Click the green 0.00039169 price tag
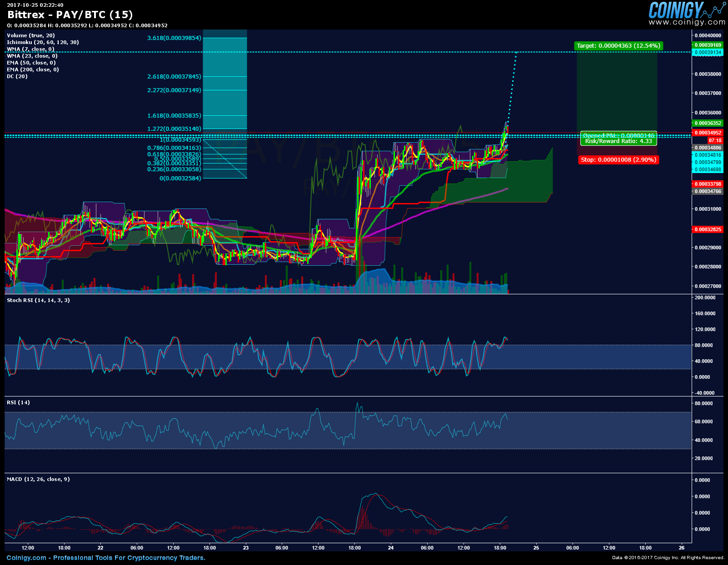Image resolution: width=728 pixels, height=565 pixels. point(707,45)
